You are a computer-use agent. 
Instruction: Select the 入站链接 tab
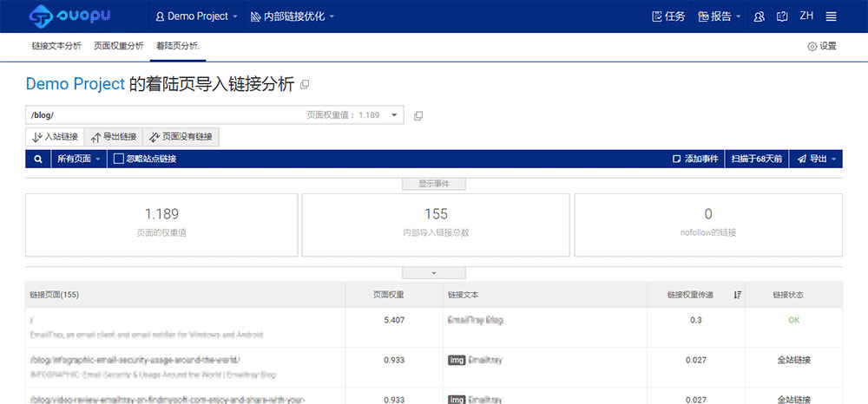pyautogui.click(x=55, y=137)
